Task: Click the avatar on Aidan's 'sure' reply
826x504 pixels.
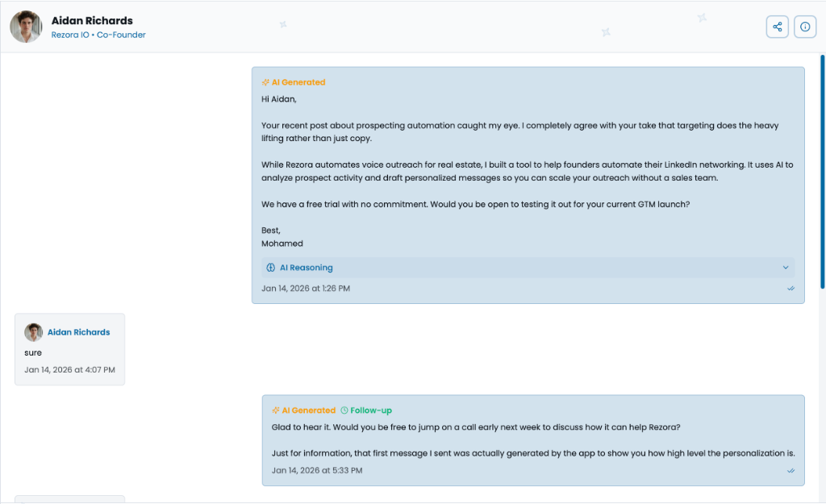Action: [x=32, y=331]
